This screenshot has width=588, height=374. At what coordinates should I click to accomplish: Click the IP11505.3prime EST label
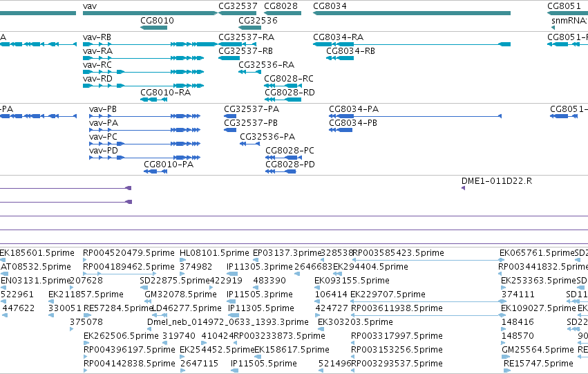coord(260,295)
